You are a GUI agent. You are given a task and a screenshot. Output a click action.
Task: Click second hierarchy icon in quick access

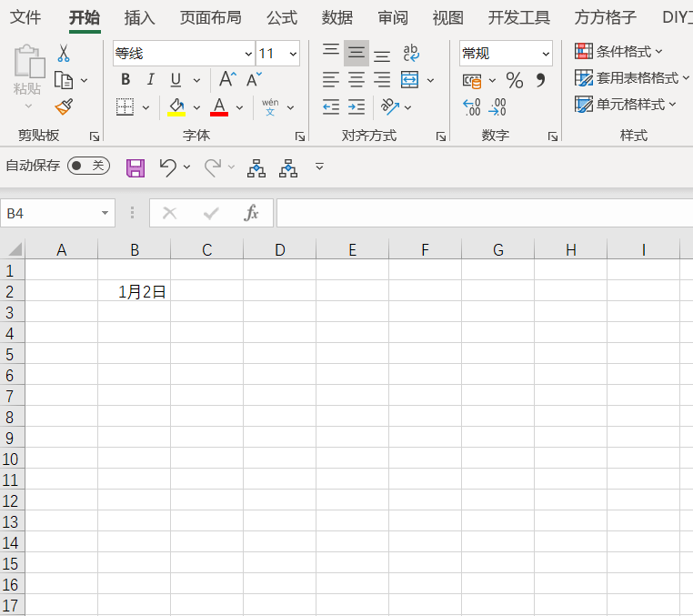288,168
